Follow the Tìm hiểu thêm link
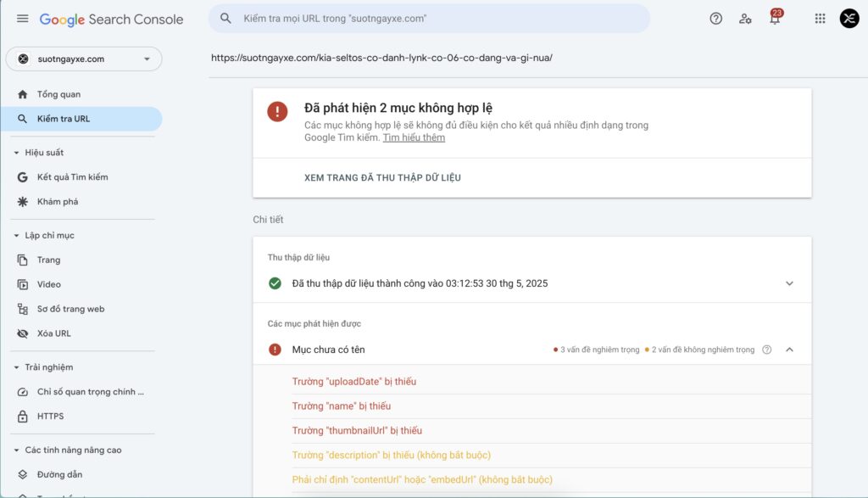 pyautogui.click(x=414, y=137)
